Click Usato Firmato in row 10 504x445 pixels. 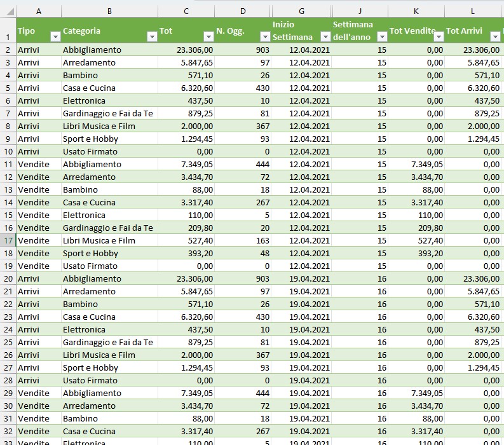click(109, 151)
